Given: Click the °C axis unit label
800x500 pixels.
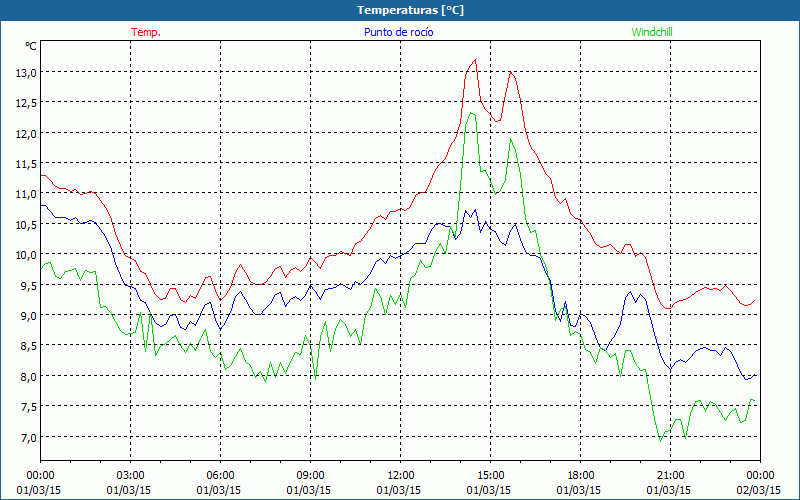Looking at the screenshot, I should point(31,46).
